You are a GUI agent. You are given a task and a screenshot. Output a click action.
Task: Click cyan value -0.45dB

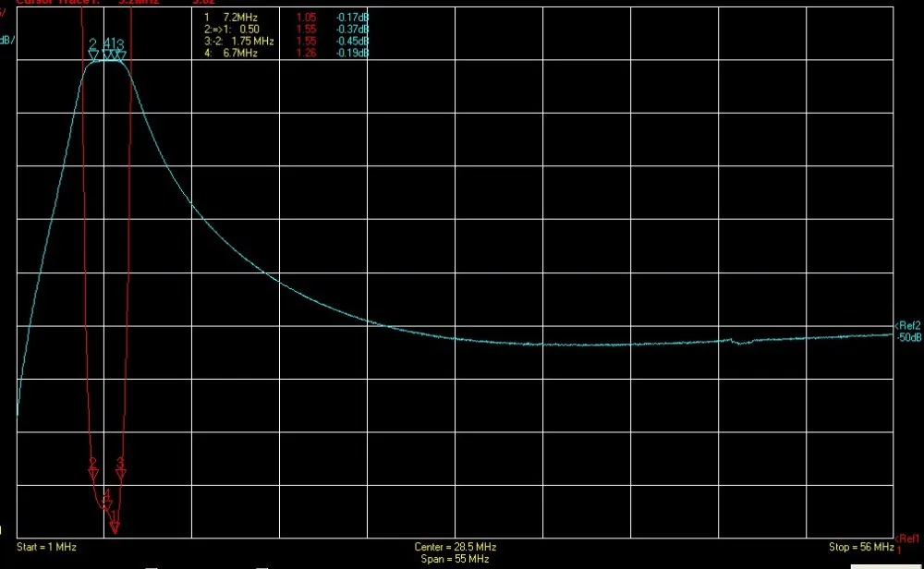click(352, 42)
